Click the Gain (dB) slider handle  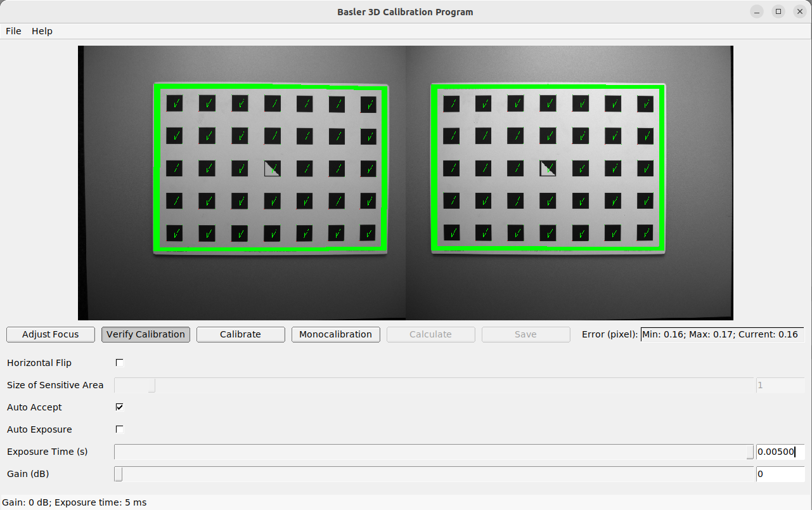click(119, 474)
